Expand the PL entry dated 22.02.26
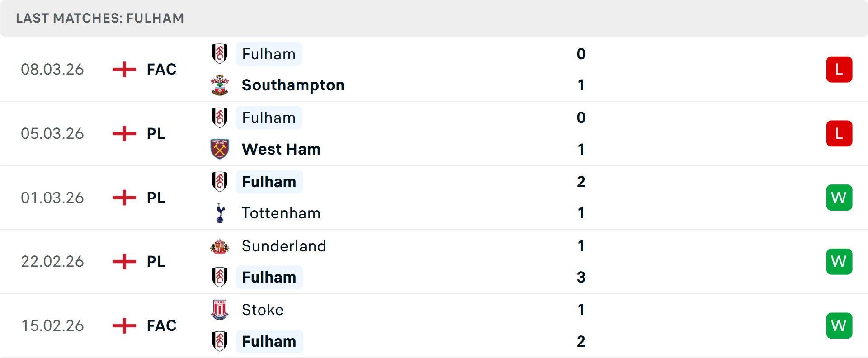The image size is (868, 358). (156, 261)
